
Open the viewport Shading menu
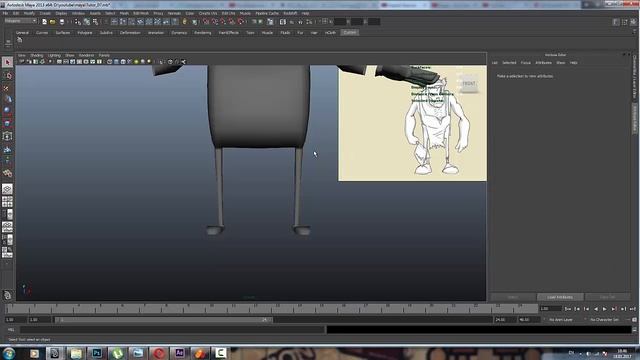(36, 55)
